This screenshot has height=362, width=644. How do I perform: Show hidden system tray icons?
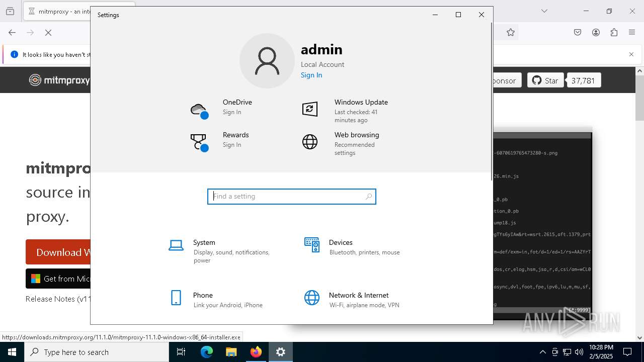[542, 352]
